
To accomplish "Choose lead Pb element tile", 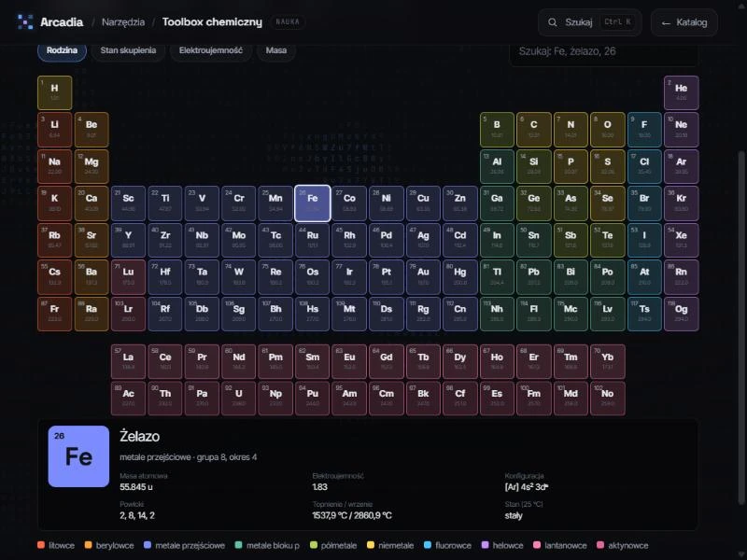I will click(533, 277).
